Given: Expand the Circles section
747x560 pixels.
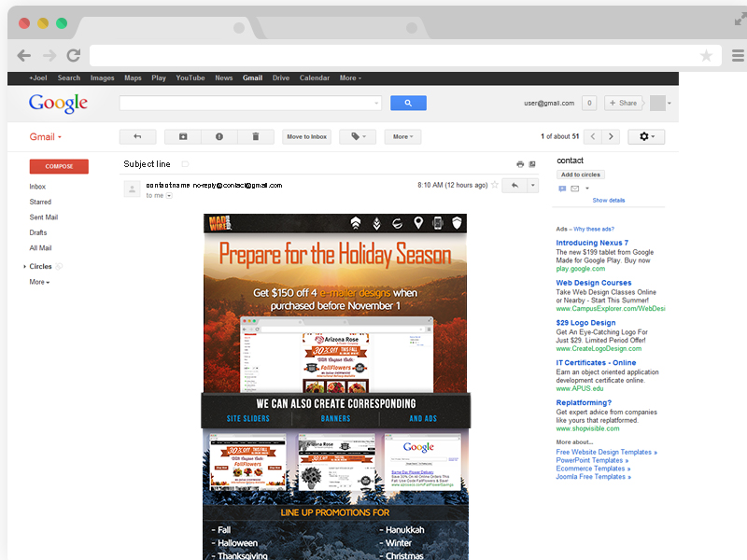Looking at the screenshot, I should [x=25, y=267].
